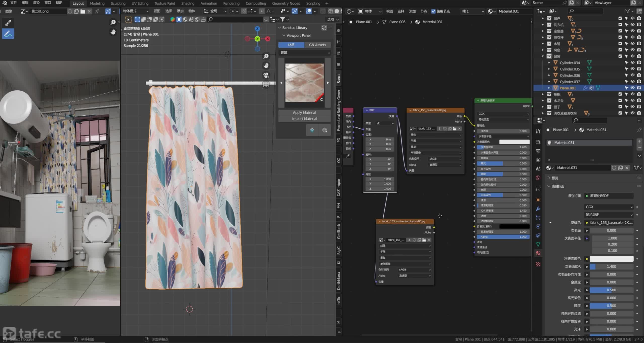Open the Scene properties tab
Screen dimensions: 644x343
538,169
